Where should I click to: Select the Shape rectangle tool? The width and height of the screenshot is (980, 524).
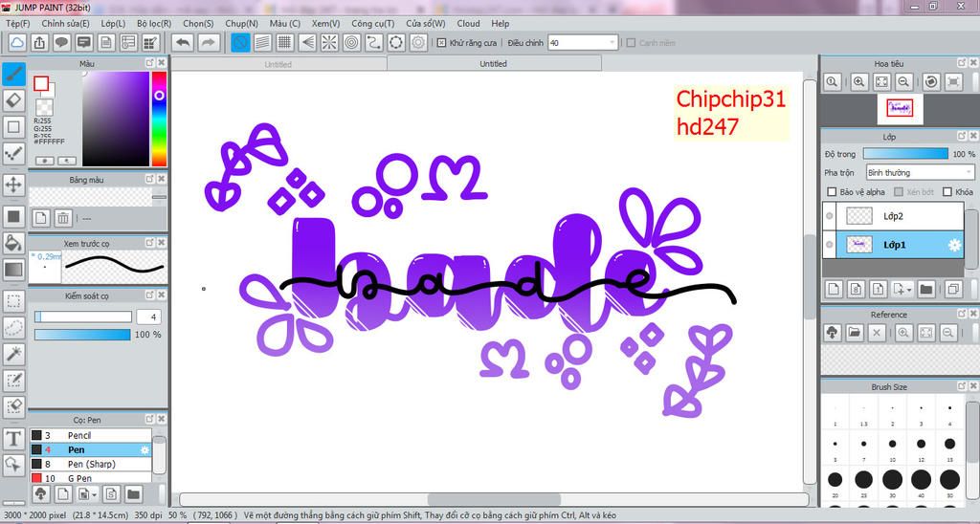tap(13, 127)
